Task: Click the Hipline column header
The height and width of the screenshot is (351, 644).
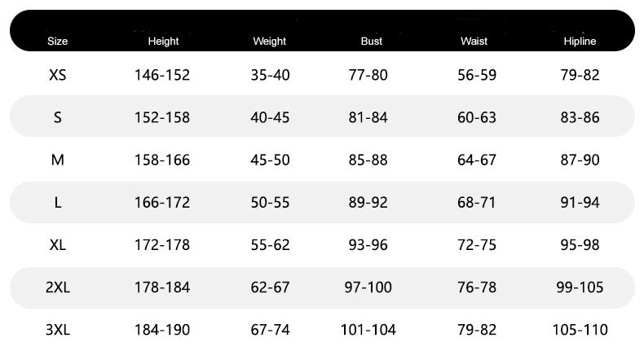Action: 580,41
